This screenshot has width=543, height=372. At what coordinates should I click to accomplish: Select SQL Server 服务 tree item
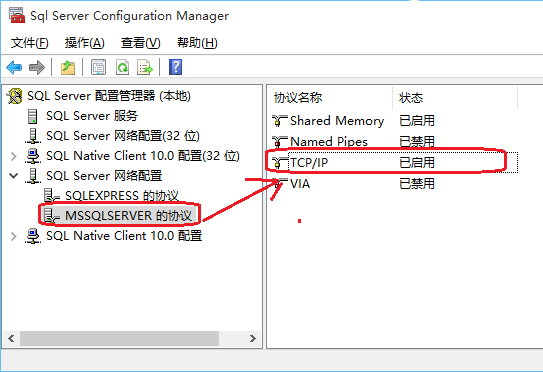92,116
